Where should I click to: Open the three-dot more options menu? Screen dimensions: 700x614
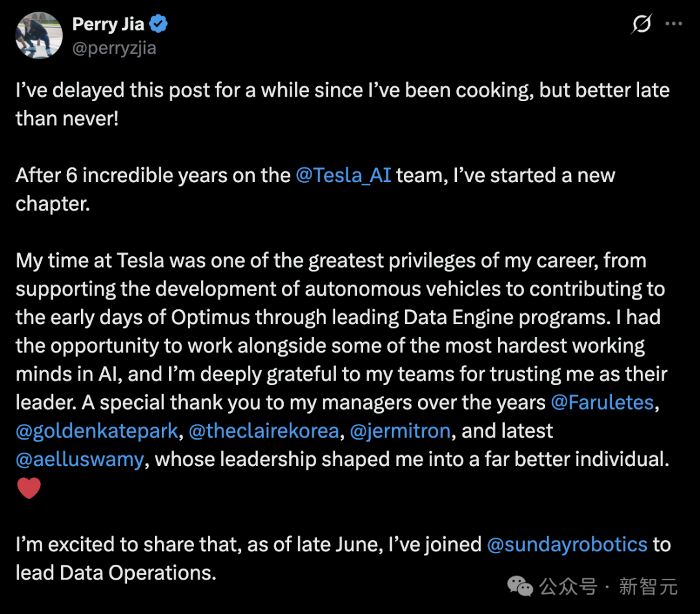click(674, 25)
